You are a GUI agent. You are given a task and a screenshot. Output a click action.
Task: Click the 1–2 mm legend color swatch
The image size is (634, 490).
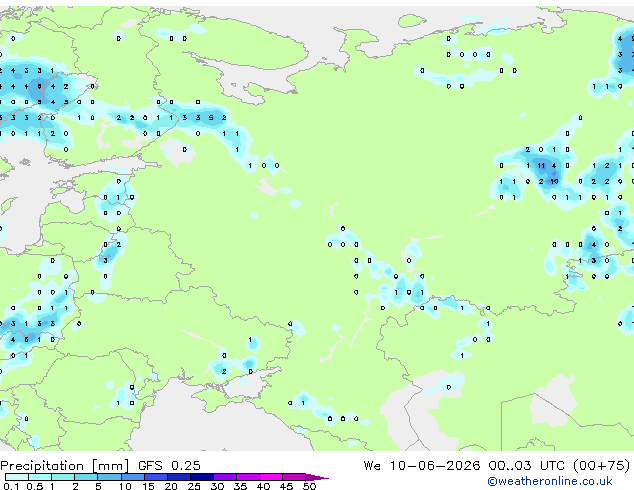(x=63, y=477)
